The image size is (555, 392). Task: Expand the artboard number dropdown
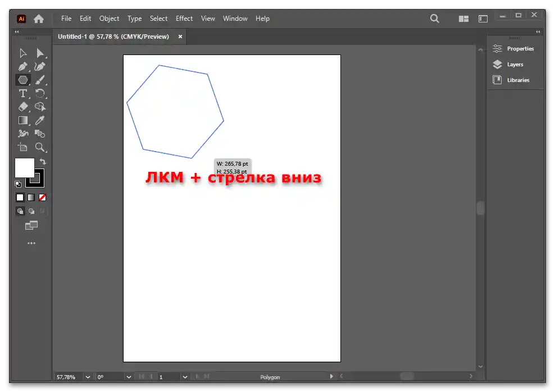186,377
